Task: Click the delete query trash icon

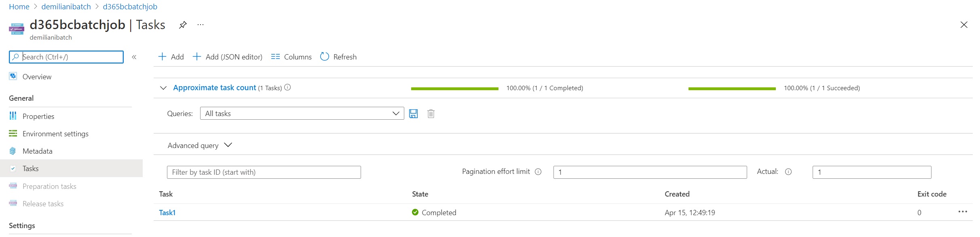Action: pos(431,114)
